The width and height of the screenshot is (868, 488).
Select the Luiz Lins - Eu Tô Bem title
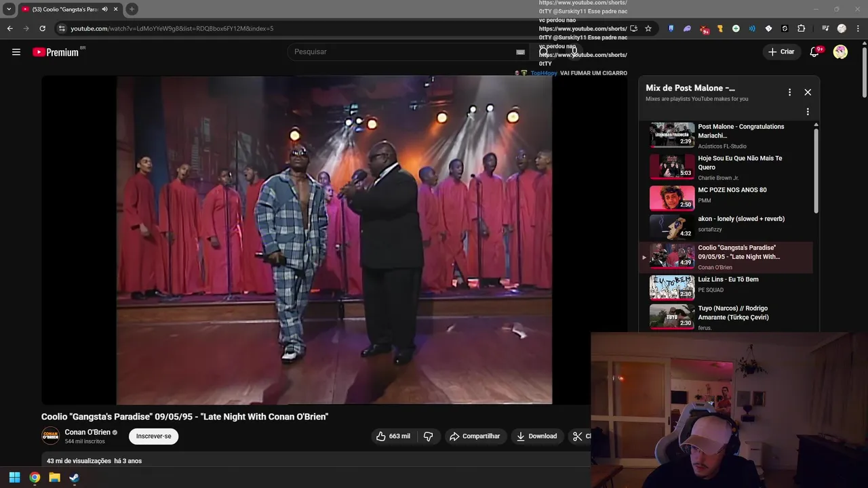(x=728, y=279)
